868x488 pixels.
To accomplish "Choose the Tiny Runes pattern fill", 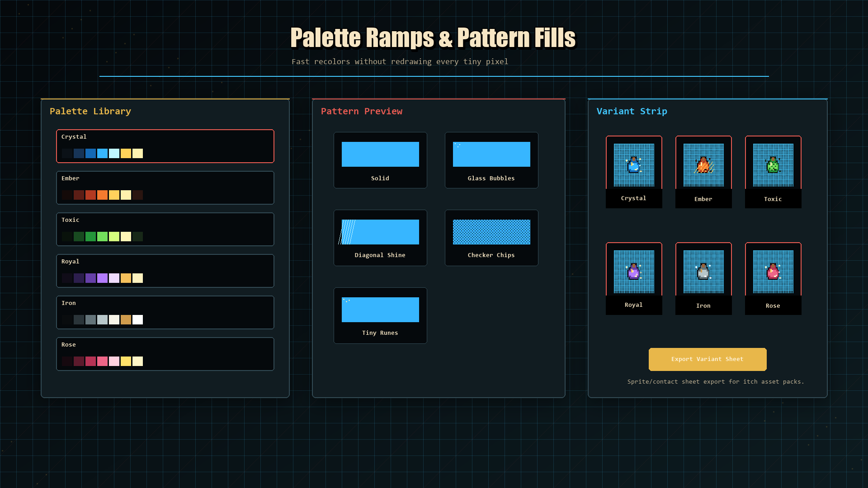I will 380,315.
